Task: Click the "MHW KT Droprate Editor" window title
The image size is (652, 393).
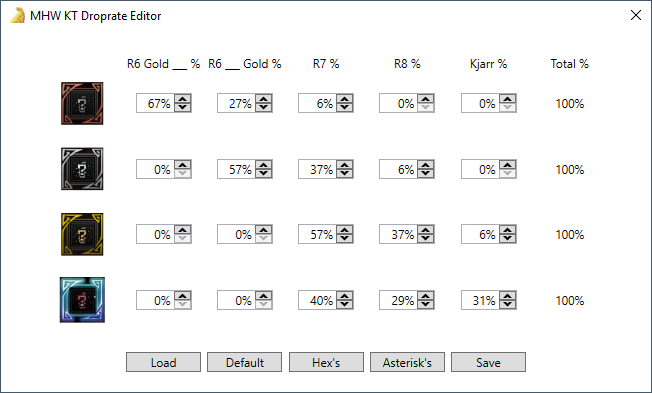Action: [x=96, y=16]
